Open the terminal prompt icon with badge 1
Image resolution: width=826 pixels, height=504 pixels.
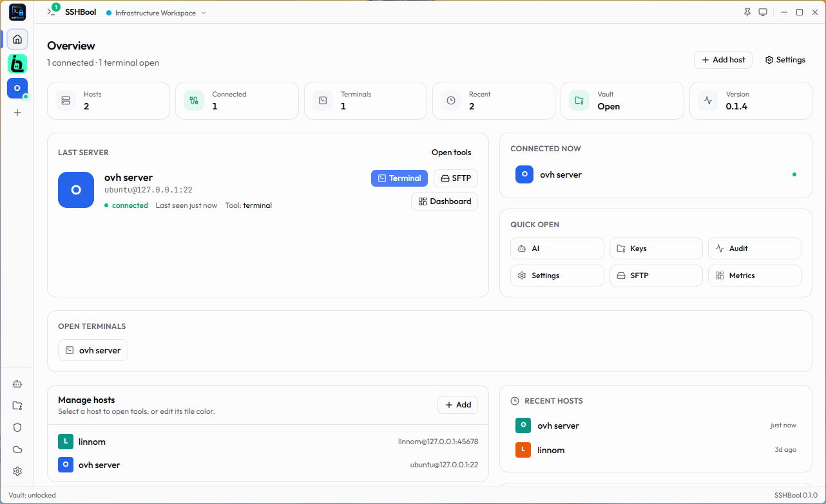click(x=52, y=12)
